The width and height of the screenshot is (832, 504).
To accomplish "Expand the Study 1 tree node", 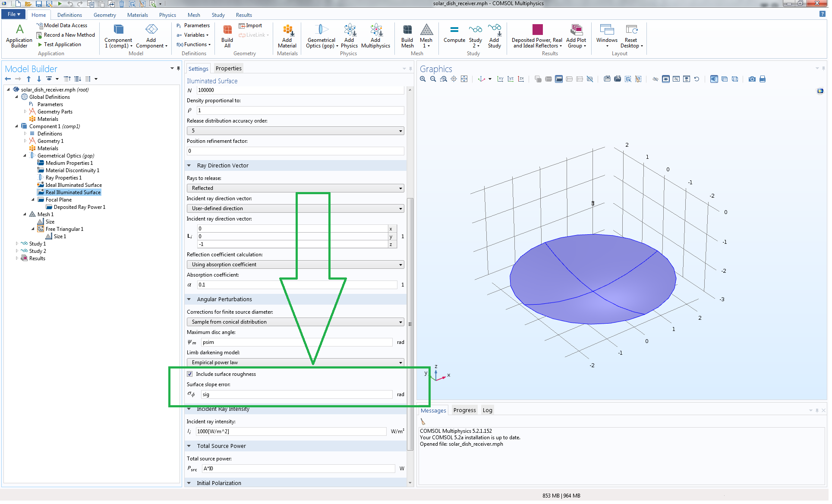I will 17,244.
